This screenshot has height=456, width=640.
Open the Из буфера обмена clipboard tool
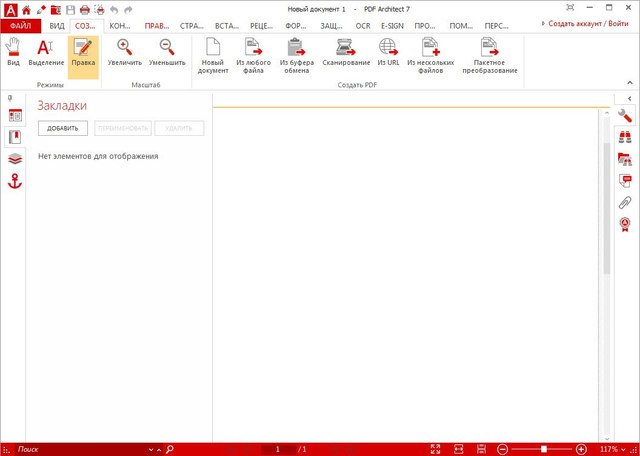click(296, 51)
